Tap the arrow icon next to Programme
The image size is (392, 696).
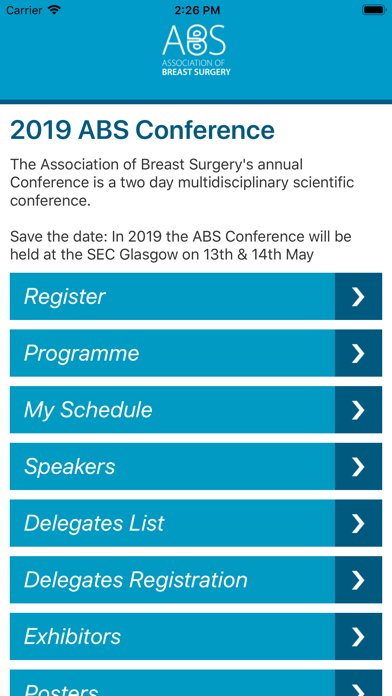[x=358, y=353]
